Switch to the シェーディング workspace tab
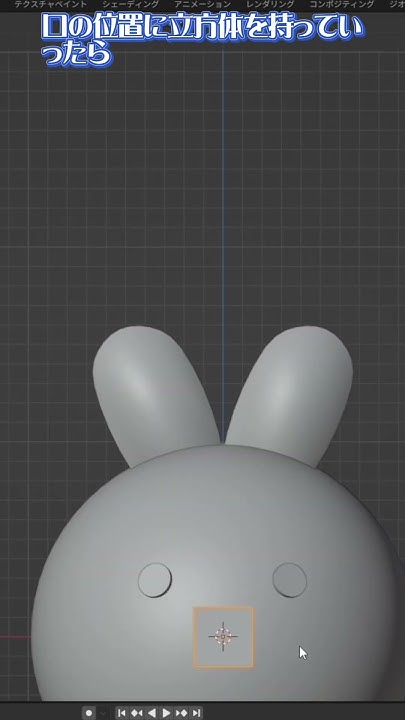Viewport: 405px width, 720px height. click(130, 4)
